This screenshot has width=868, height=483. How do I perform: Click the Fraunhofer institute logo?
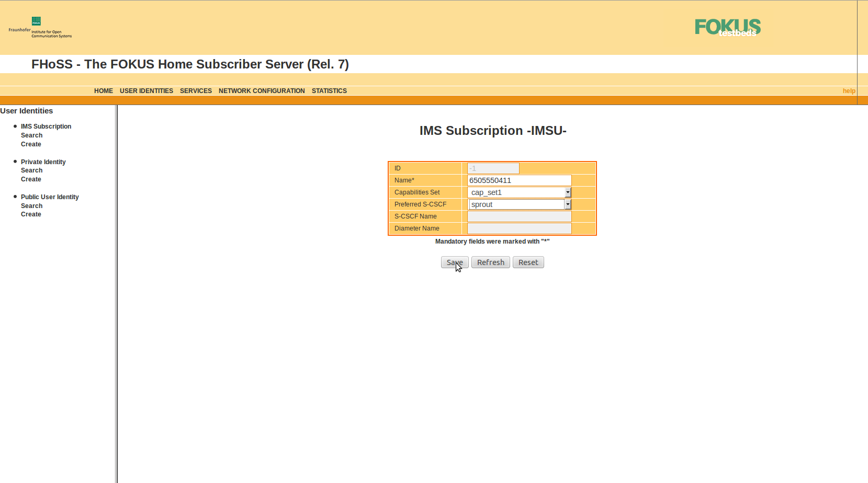[39, 28]
